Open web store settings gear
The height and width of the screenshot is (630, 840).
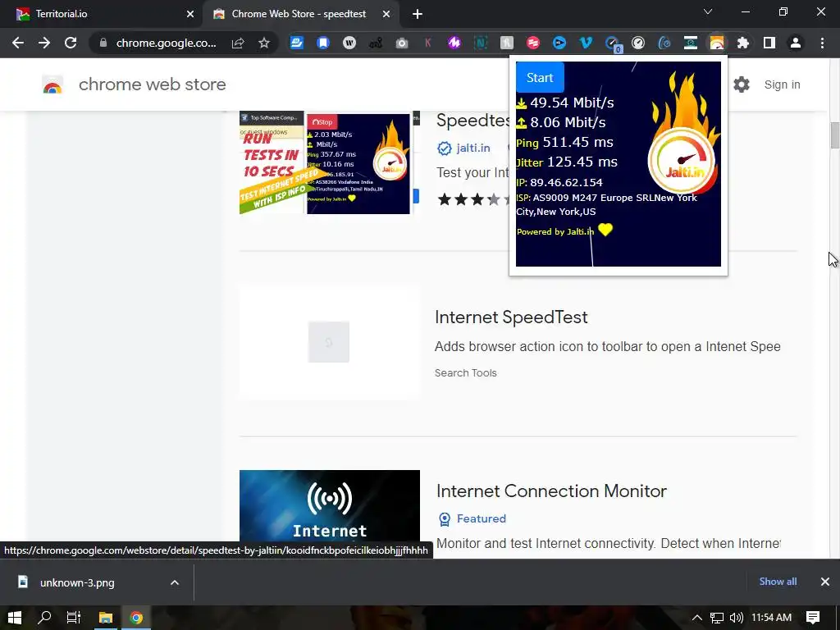pyautogui.click(x=742, y=84)
